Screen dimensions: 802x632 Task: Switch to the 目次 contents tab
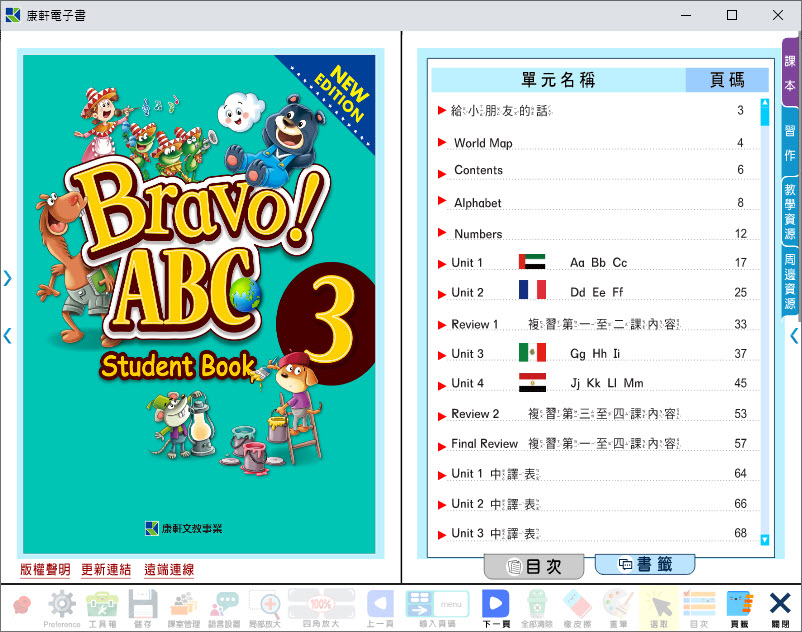(534, 566)
